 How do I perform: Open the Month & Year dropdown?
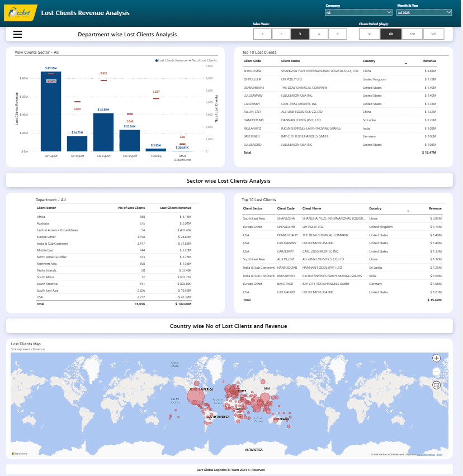click(x=424, y=12)
